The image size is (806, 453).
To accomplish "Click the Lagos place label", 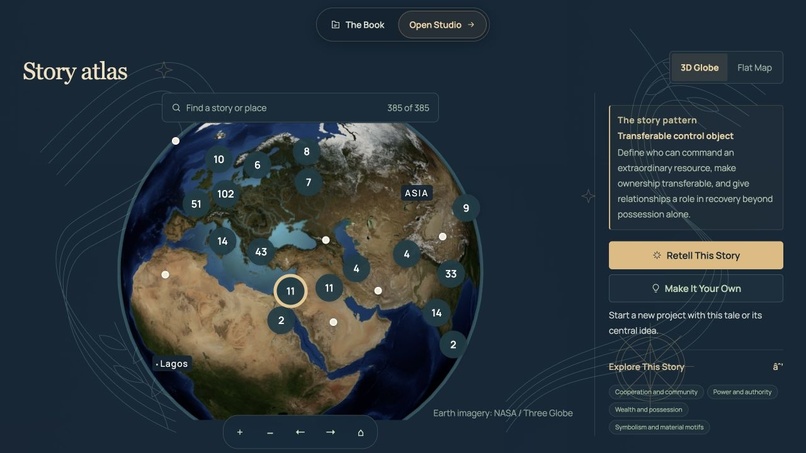I will click(173, 364).
